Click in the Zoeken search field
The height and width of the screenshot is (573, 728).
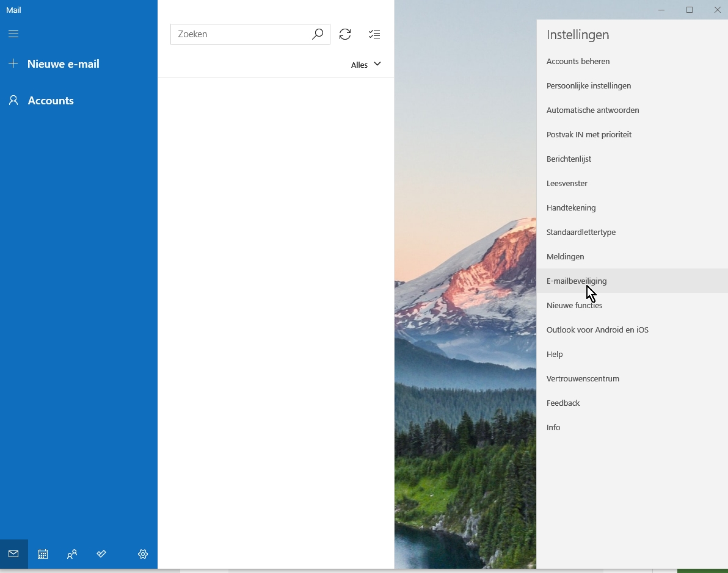tap(241, 34)
